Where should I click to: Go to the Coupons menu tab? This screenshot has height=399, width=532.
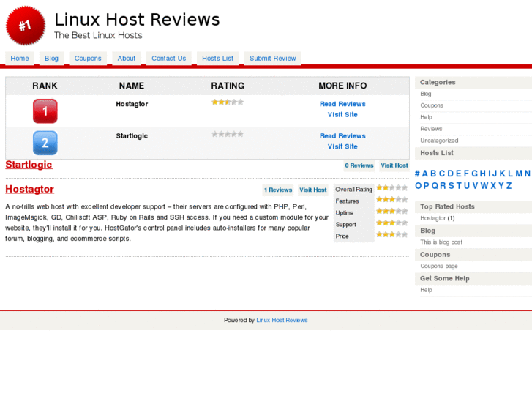coord(88,58)
